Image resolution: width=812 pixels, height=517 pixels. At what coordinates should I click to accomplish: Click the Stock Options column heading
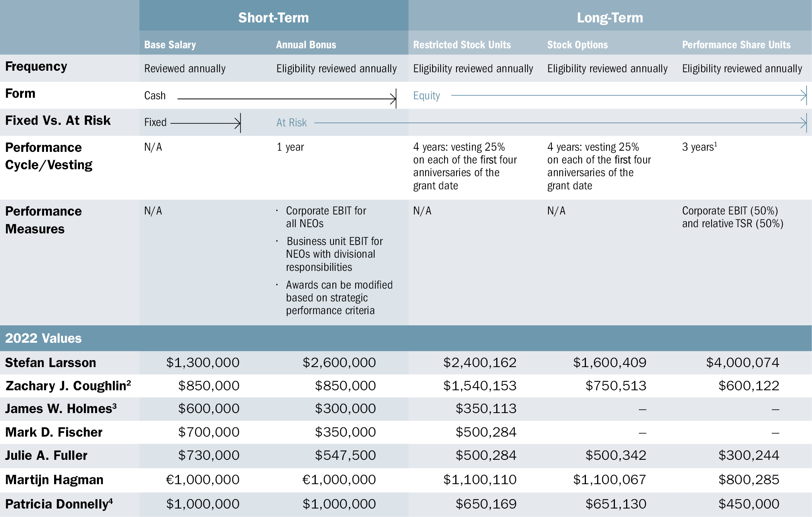tap(577, 45)
